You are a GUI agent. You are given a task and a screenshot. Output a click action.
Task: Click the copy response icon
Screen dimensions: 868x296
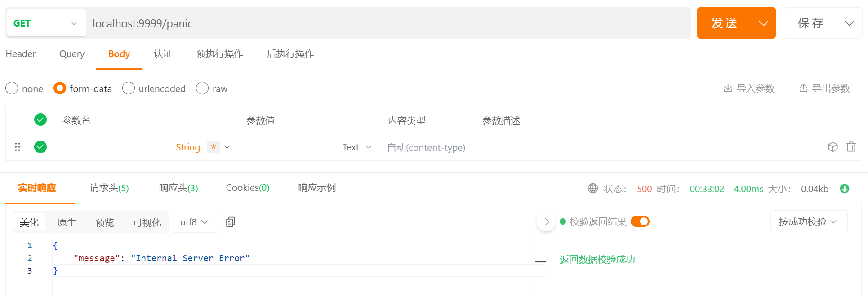coord(231,222)
